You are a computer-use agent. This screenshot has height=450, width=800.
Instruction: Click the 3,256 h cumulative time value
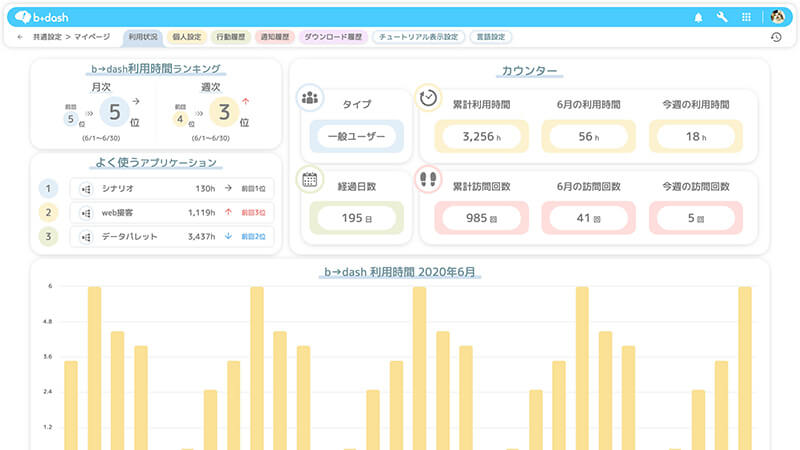click(x=481, y=136)
